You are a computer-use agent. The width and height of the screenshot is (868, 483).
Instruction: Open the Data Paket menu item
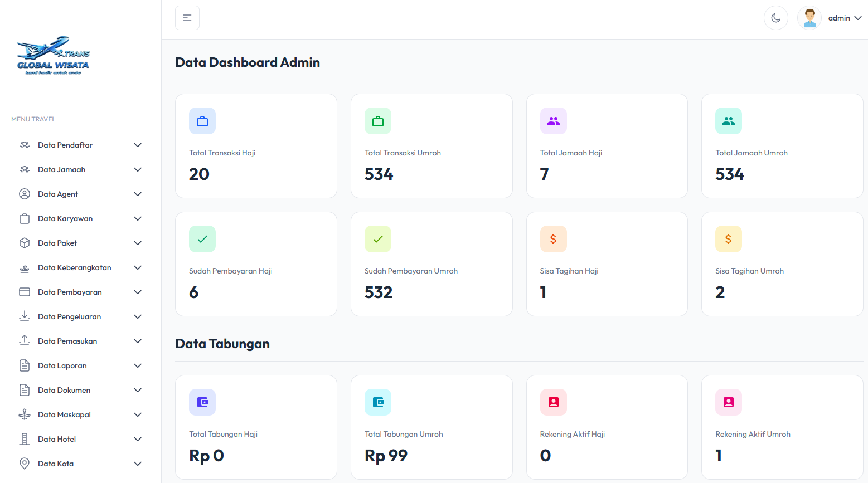pyautogui.click(x=57, y=243)
